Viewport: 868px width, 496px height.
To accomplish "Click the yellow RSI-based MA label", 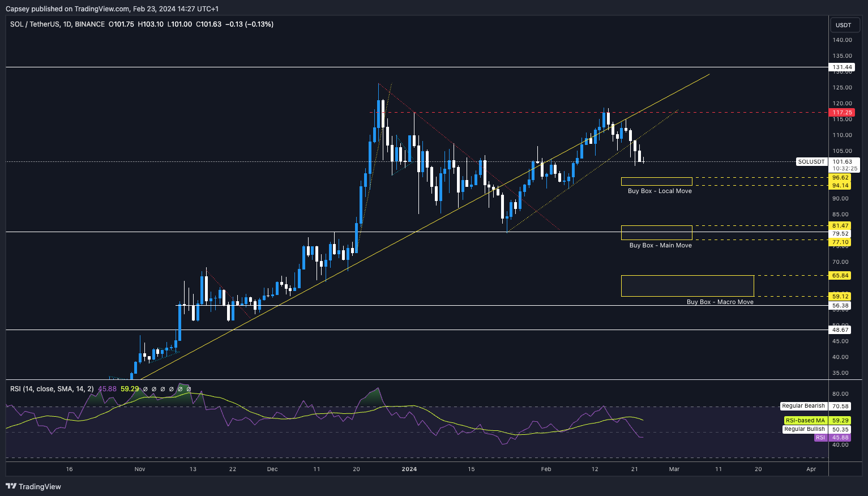I will tap(805, 421).
